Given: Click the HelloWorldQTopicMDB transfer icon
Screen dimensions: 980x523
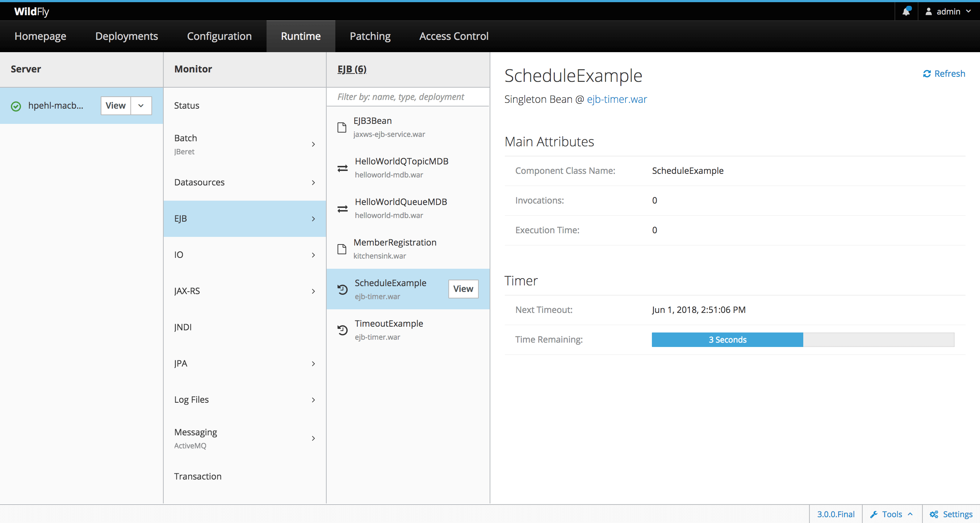Looking at the screenshot, I should pyautogui.click(x=342, y=167).
